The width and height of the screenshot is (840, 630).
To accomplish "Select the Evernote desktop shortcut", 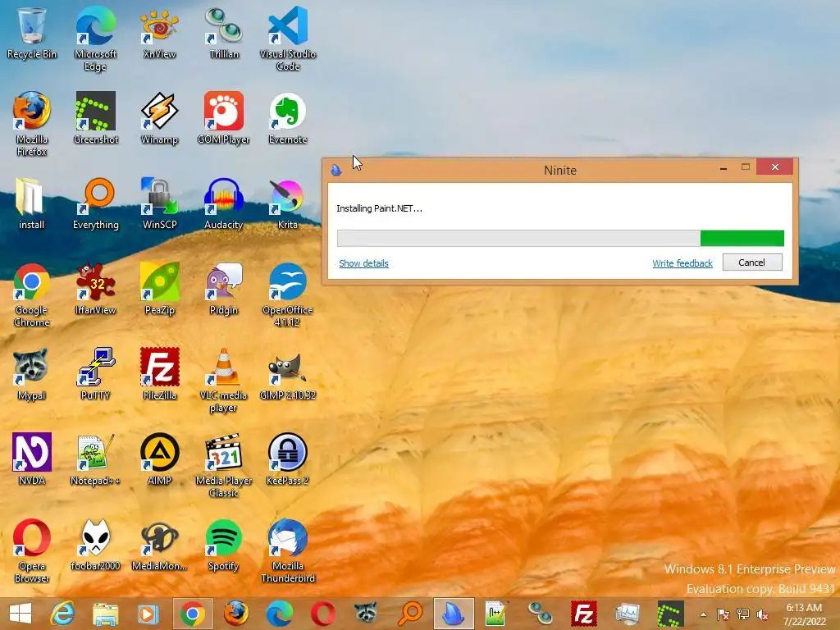I will [x=288, y=118].
